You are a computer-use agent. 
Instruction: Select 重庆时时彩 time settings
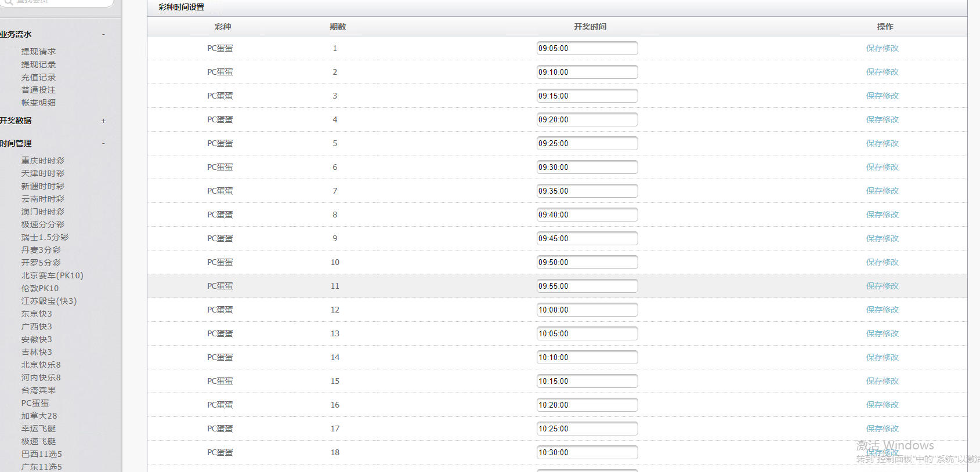42,161
